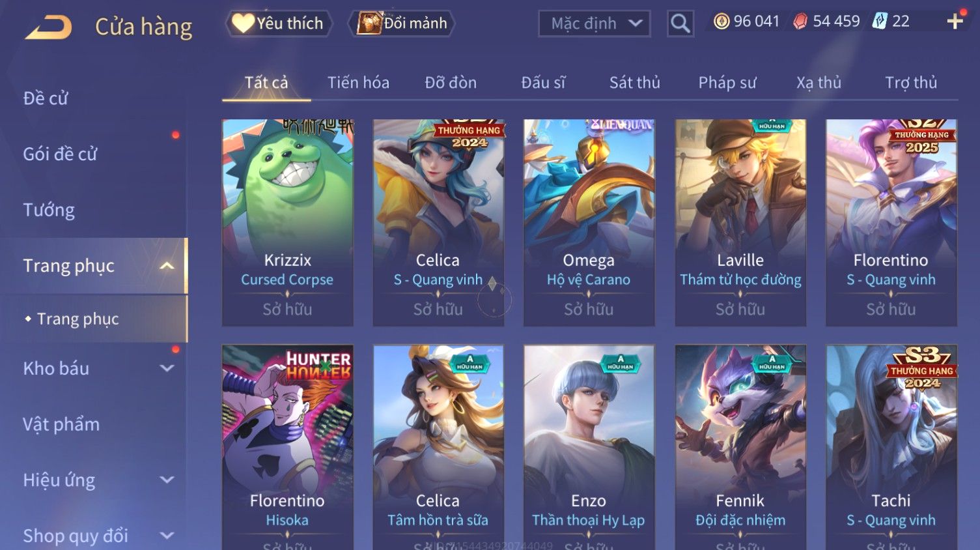
Task: Select the Tiến hóa tab
Action: 358,83
